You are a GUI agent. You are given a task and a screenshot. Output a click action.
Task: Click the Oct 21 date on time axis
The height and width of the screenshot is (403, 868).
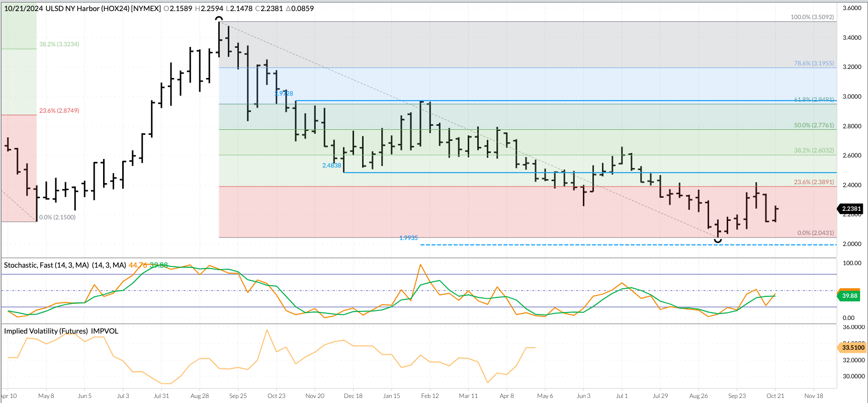pos(775,396)
